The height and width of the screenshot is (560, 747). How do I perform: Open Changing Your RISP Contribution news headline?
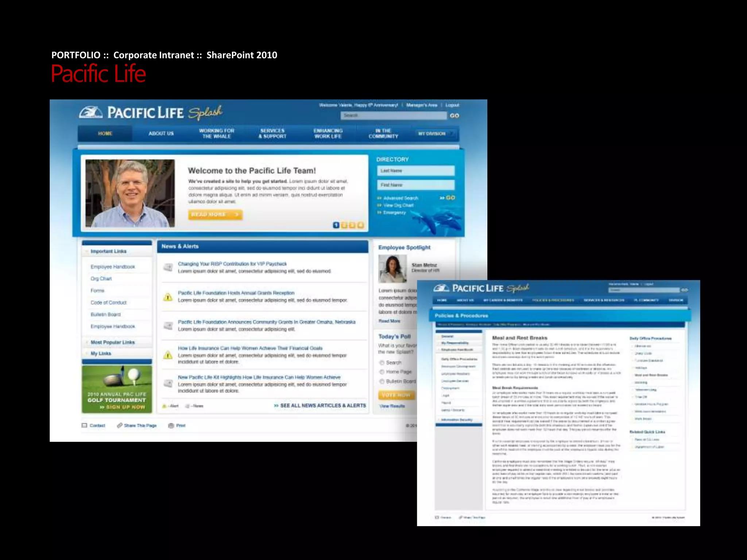coord(232,264)
